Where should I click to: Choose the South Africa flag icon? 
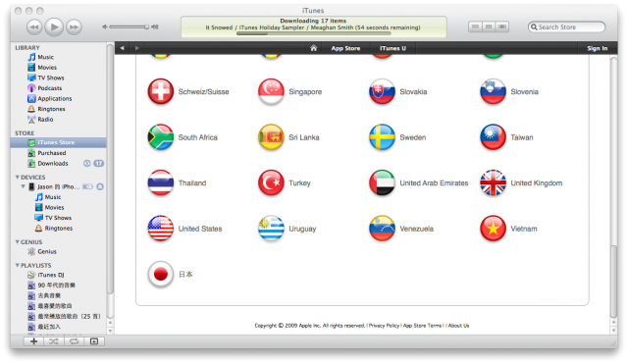(x=160, y=137)
